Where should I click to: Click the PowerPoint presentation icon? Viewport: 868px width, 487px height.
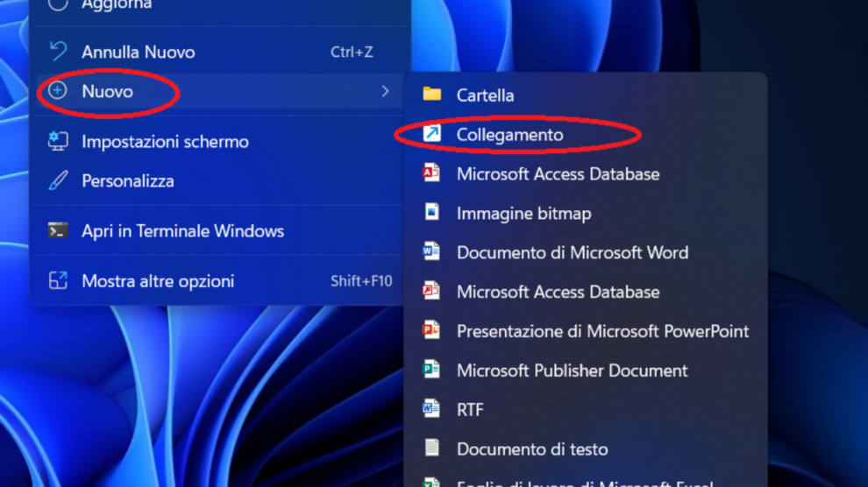431,331
